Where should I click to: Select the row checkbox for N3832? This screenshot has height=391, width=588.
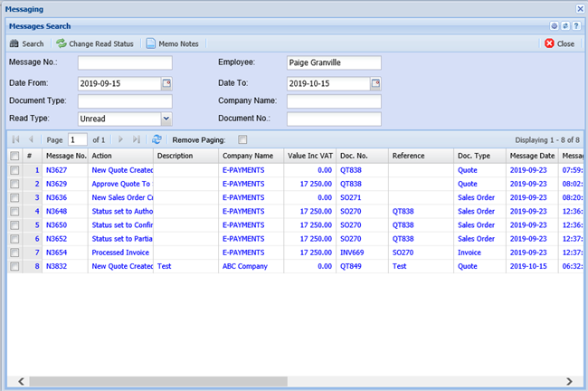(x=14, y=267)
